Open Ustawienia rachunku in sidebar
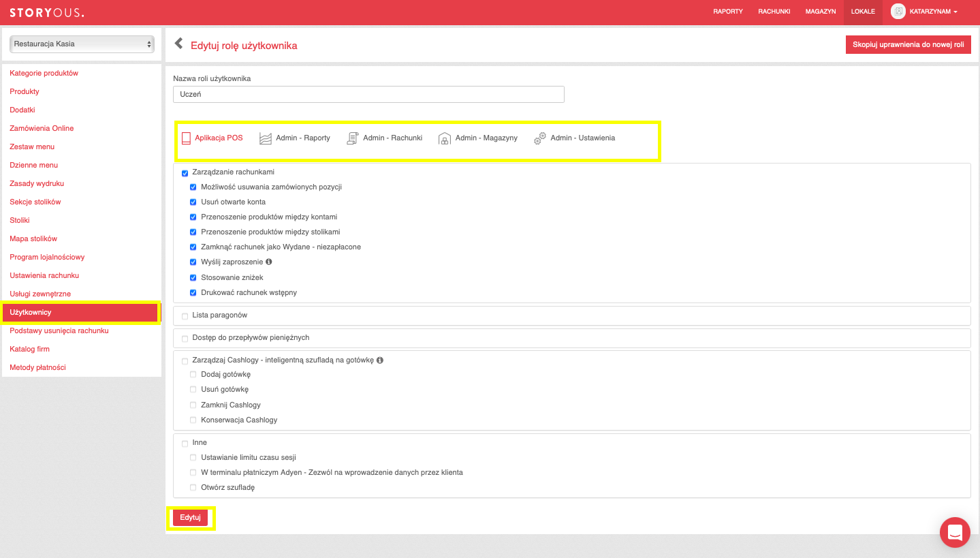 pyautogui.click(x=44, y=275)
